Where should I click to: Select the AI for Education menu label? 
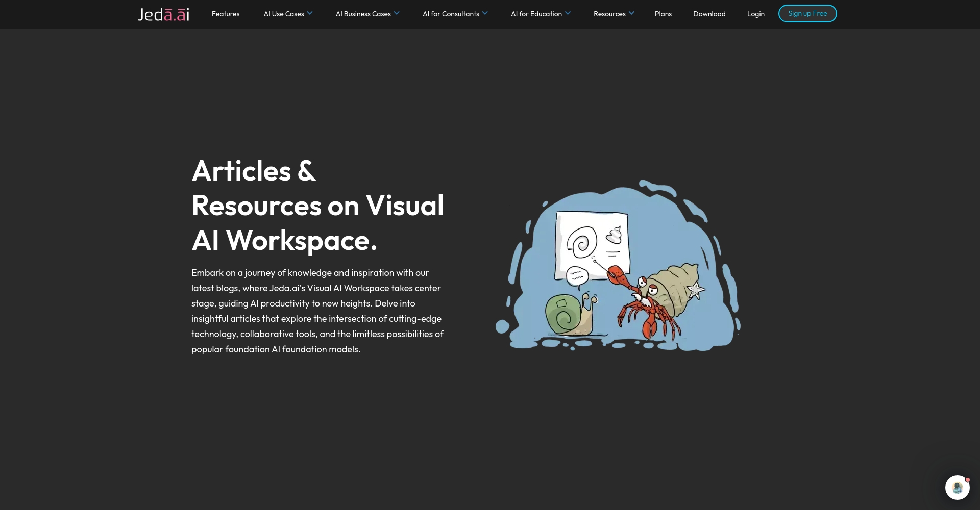(x=536, y=14)
